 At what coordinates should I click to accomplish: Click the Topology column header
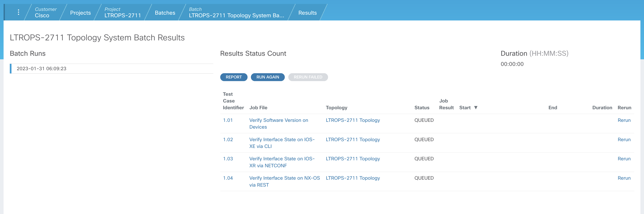pos(336,108)
